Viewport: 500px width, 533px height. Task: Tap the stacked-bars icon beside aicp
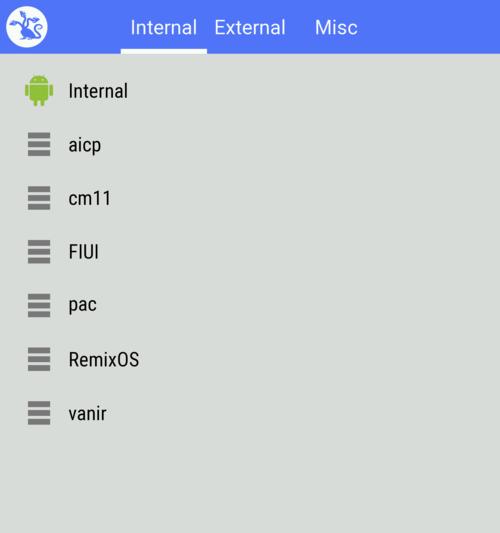coord(39,144)
